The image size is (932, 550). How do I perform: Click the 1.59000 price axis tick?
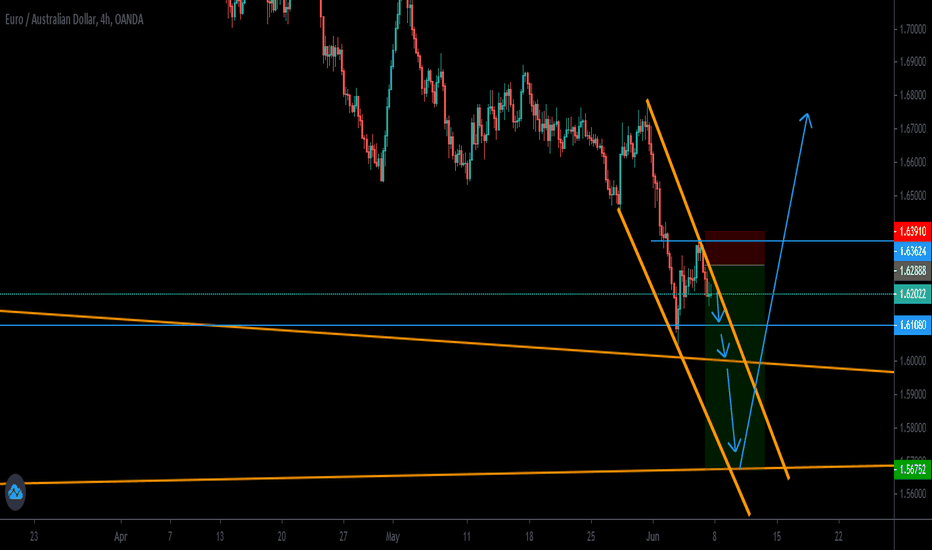(912, 394)
